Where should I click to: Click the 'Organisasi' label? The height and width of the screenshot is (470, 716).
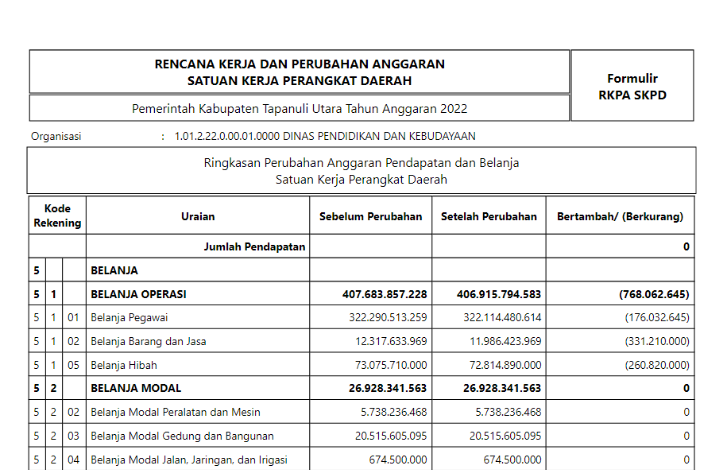(x=56, y=136)
